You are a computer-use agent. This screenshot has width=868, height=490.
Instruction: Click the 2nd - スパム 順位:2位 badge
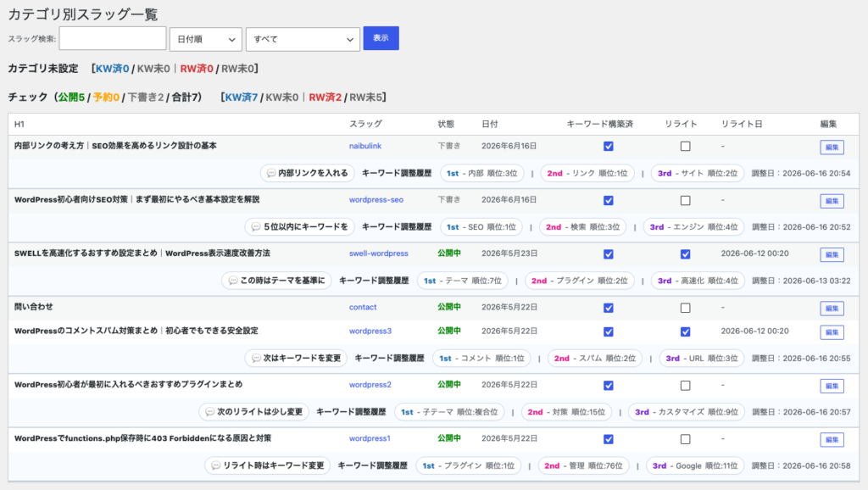click(x=595, y=359)
